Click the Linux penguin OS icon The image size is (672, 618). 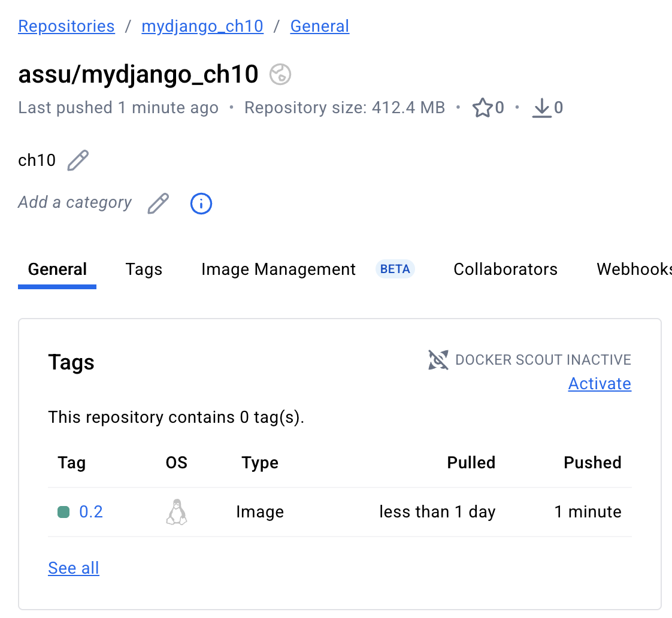176,512
